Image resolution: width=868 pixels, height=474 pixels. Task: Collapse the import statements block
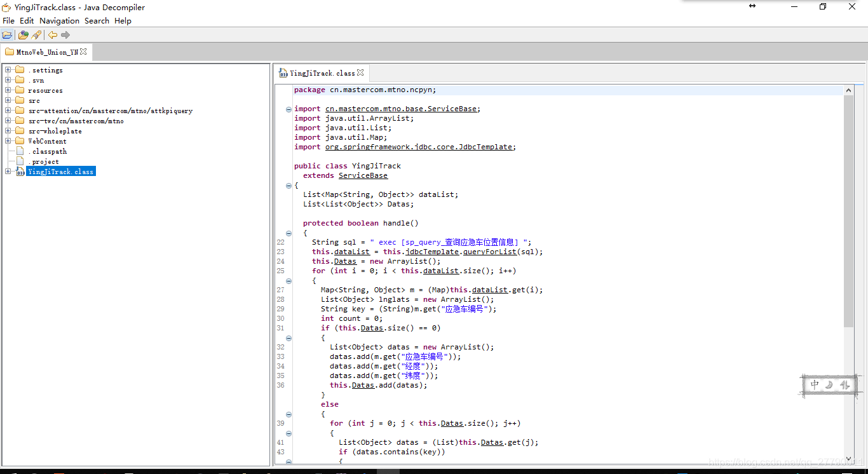point(288,109)
